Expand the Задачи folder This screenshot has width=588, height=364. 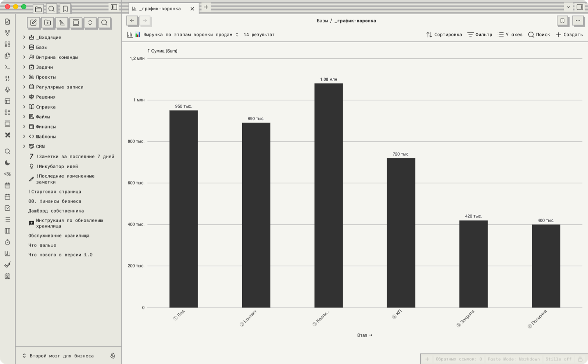[x=24, y=67]
